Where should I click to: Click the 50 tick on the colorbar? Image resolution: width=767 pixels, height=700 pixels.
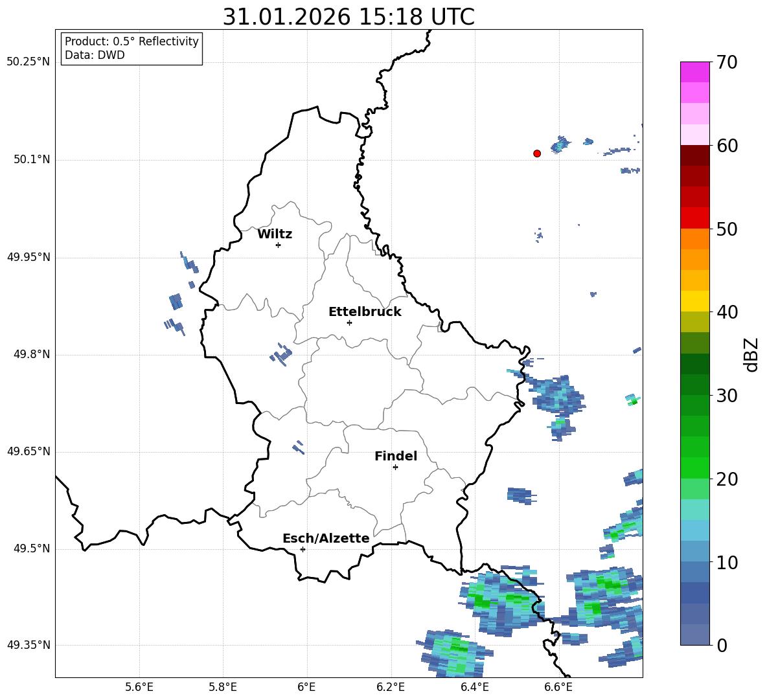point(726,229)
